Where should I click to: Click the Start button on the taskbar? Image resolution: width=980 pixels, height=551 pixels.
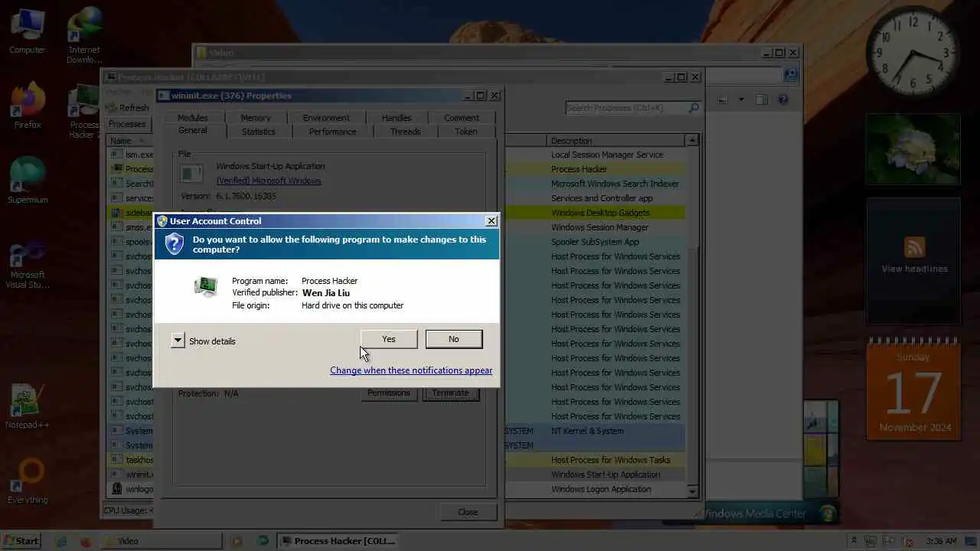click(21, 541)
